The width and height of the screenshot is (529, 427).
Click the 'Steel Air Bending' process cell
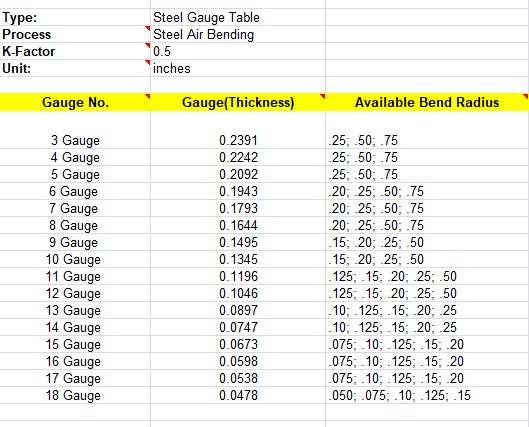238,34
